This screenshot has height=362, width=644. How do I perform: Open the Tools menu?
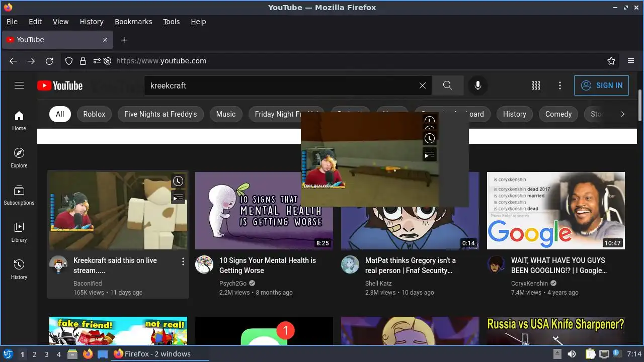(x=171, y=22)
